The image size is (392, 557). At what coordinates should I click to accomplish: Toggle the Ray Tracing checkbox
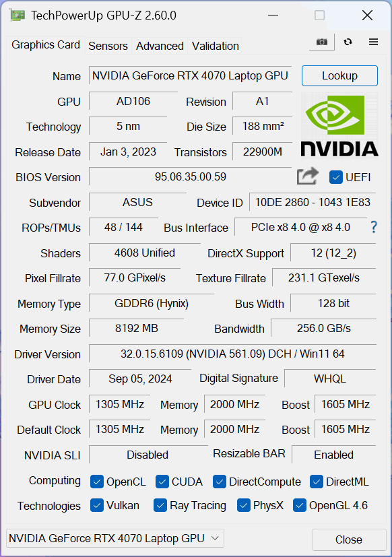click(160, 506)
